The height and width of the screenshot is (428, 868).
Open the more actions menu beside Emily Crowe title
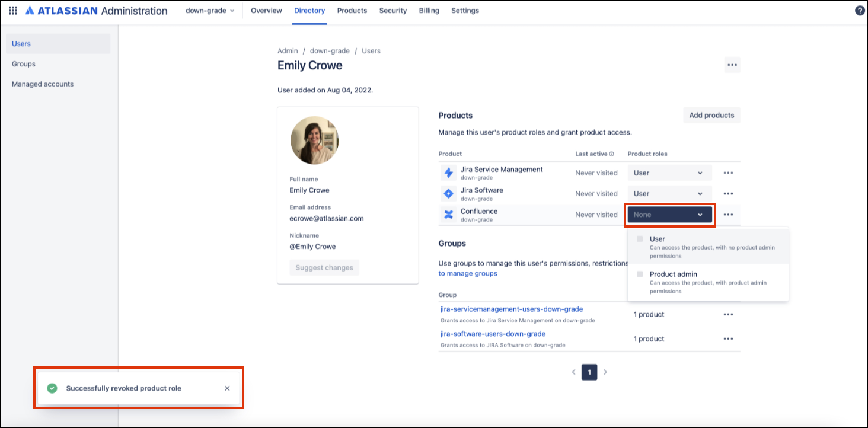coord(732,65)
